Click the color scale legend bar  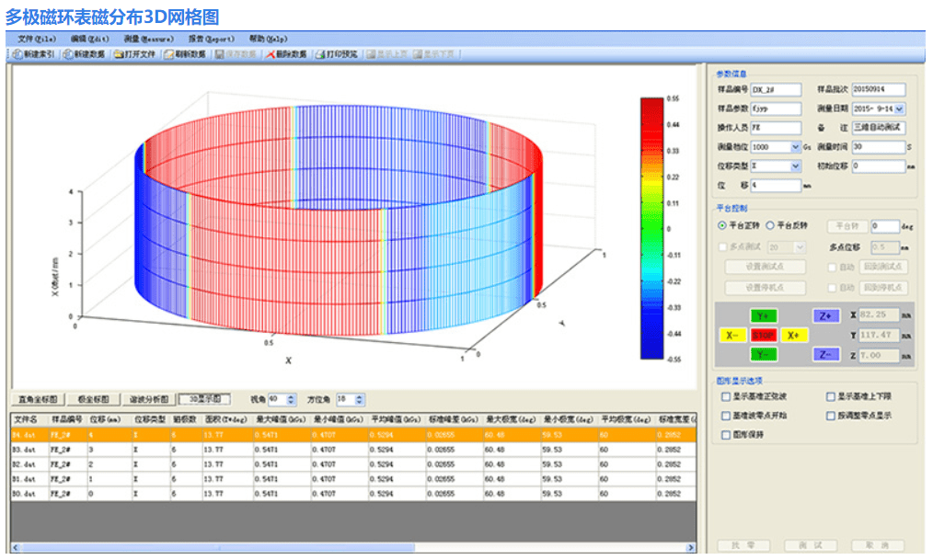click(x=651, y=228)
